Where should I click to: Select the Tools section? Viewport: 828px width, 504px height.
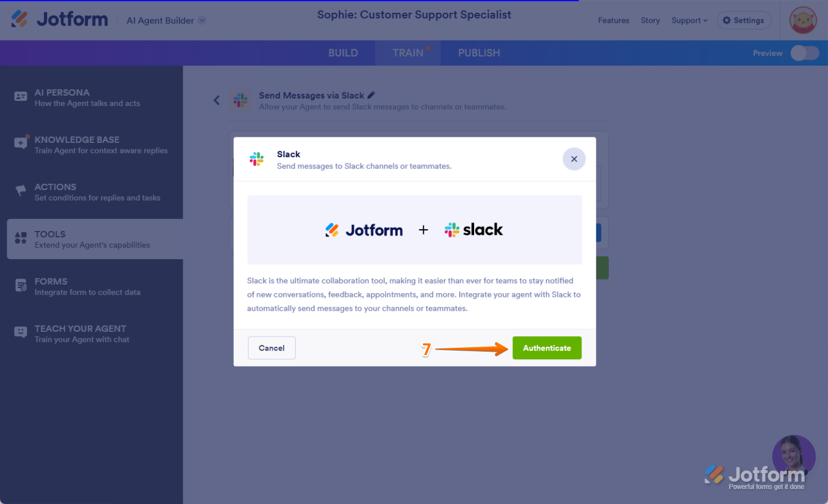click(95, 239)
